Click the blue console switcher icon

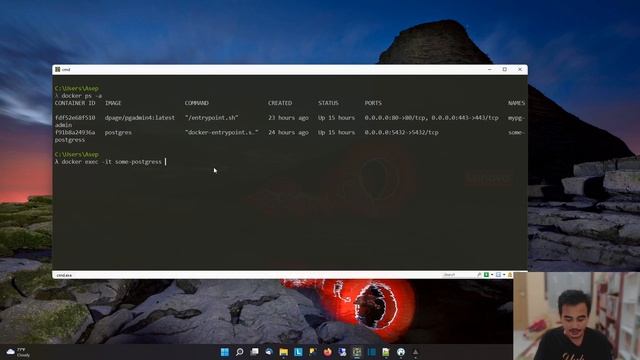pos(498,275)
